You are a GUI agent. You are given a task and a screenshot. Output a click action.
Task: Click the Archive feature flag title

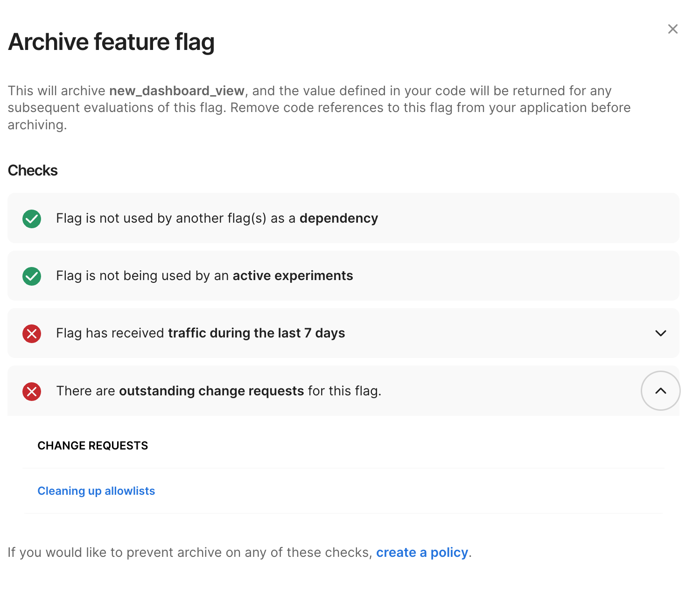pos(111,42)
